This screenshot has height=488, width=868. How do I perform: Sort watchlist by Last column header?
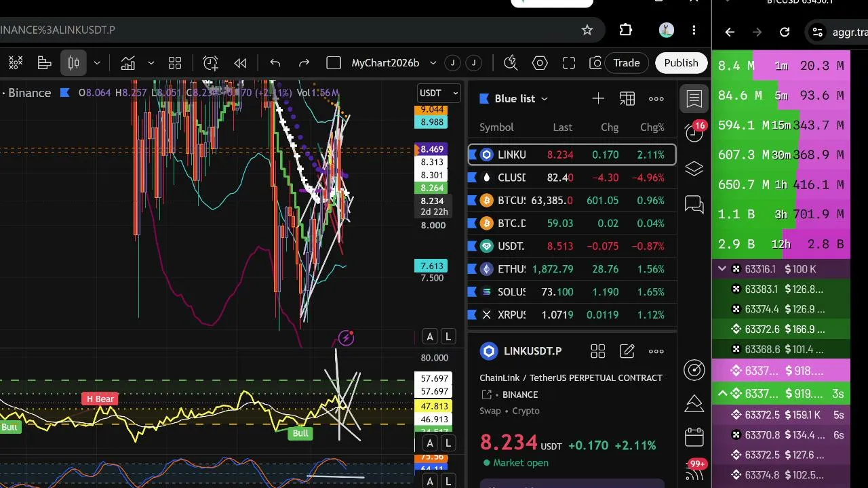[x=562, y=127]
